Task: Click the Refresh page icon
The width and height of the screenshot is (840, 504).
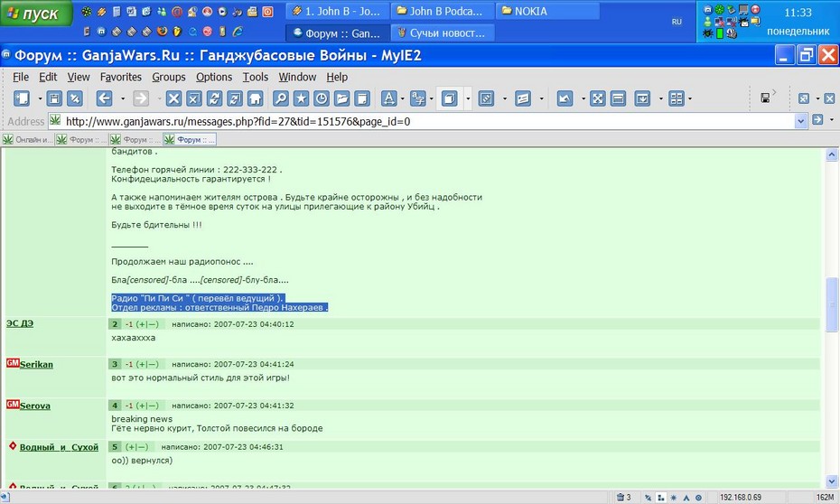Action: [x=214, y=98]
